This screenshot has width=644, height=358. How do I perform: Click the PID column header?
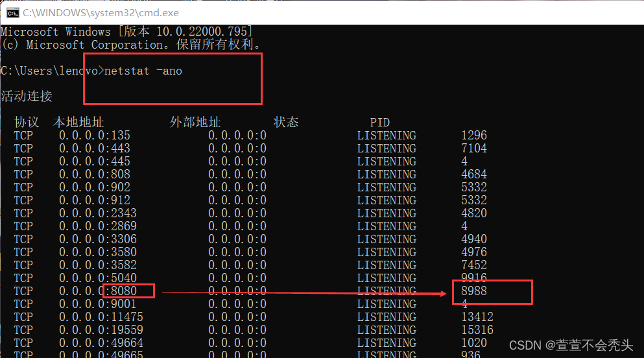point(380,123)
